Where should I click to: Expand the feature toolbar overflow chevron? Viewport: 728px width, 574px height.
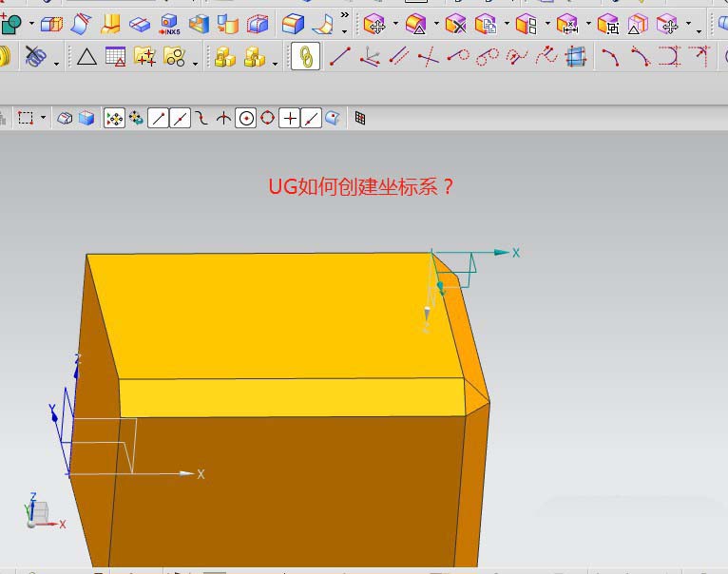pos(344,15)
